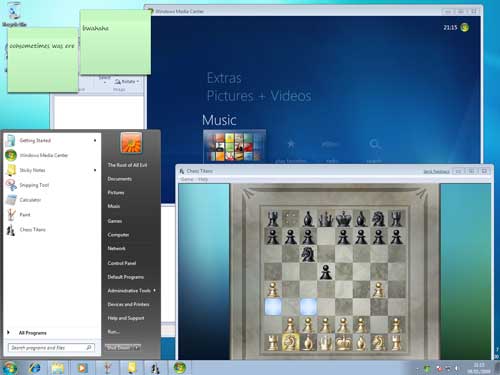Open Network from Start menu
The image size is (500, 375).
pyautogui.click(x=116, y=248)
